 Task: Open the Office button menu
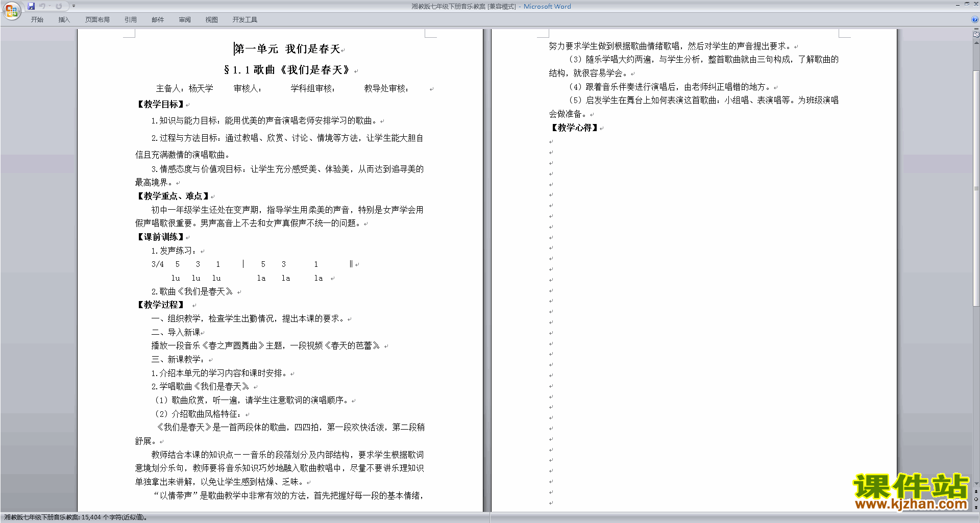[11, 10]
